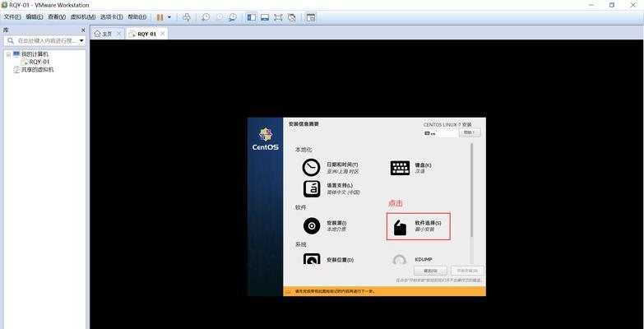
Task: Open 安装源(I) disc icon
Action: point(312,225)
